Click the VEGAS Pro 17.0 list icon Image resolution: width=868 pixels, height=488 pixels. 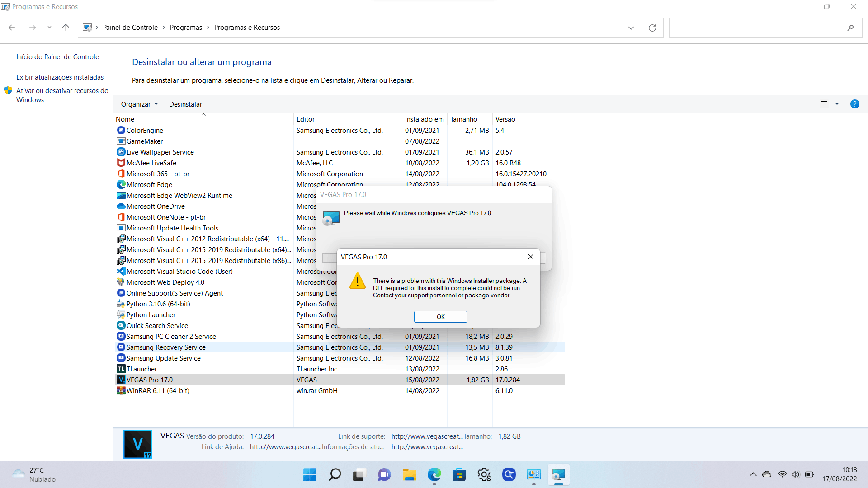pos(121,380)
